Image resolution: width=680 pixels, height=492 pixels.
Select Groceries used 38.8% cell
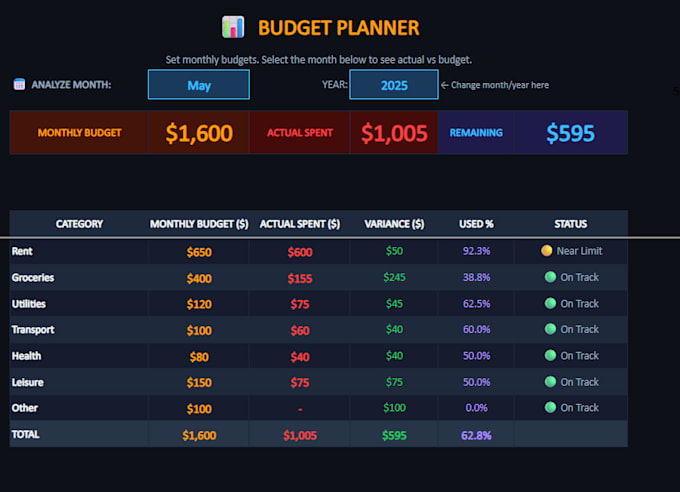tap(476, 277)
